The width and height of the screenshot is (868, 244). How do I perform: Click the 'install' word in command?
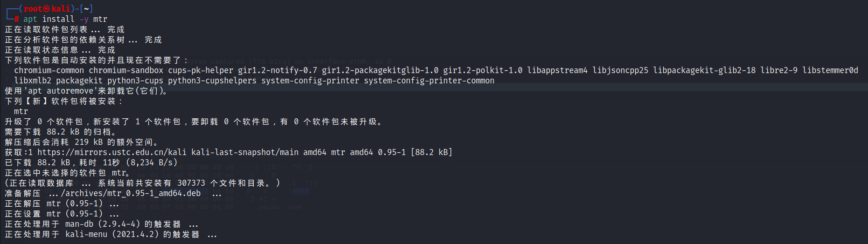(58, 19)
